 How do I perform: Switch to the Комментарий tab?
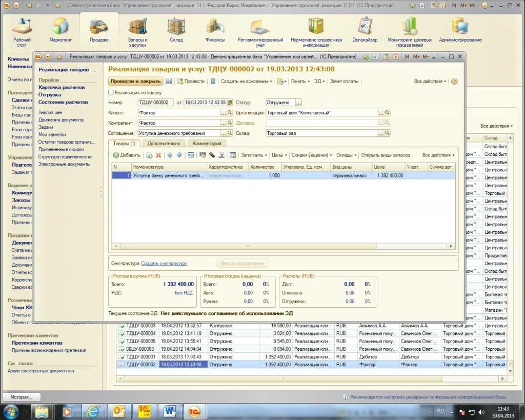pyautogui.click(x=207, y=144)
